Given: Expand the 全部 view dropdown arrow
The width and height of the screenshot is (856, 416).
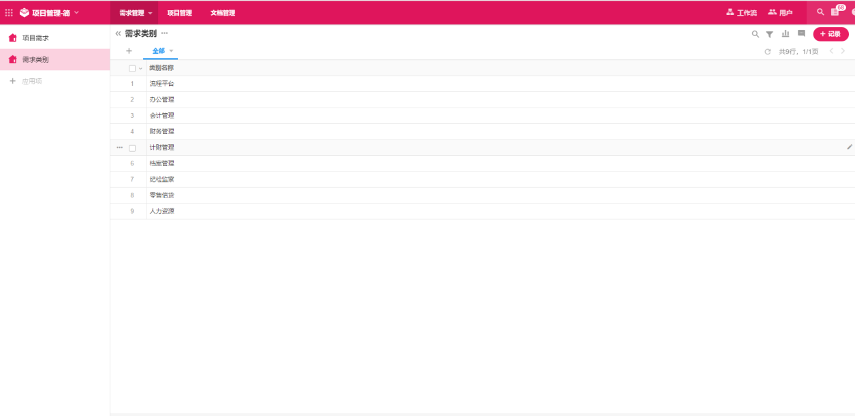Looking at the screenshot, I should (171, 51).
